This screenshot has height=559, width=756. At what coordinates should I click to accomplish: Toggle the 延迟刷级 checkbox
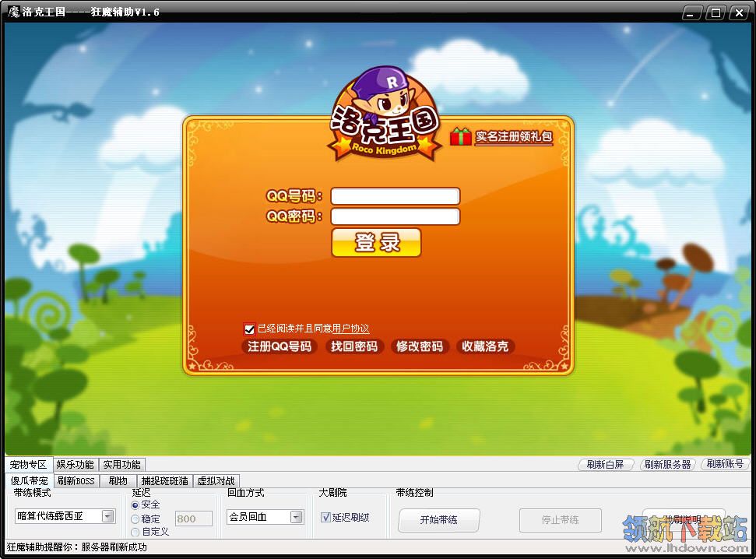[325, 517]
